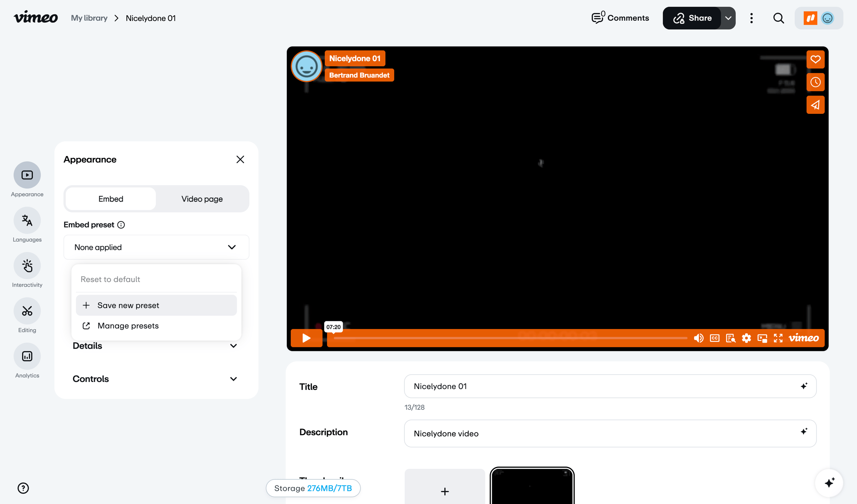The width and height of the screenshot is (857, 504).
Task: Click the like heart icon on player
Action: pos(815,59)
